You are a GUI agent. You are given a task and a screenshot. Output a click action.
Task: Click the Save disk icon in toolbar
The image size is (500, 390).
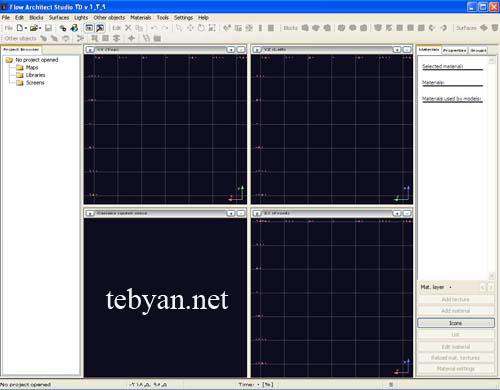(x=48, y=28)
